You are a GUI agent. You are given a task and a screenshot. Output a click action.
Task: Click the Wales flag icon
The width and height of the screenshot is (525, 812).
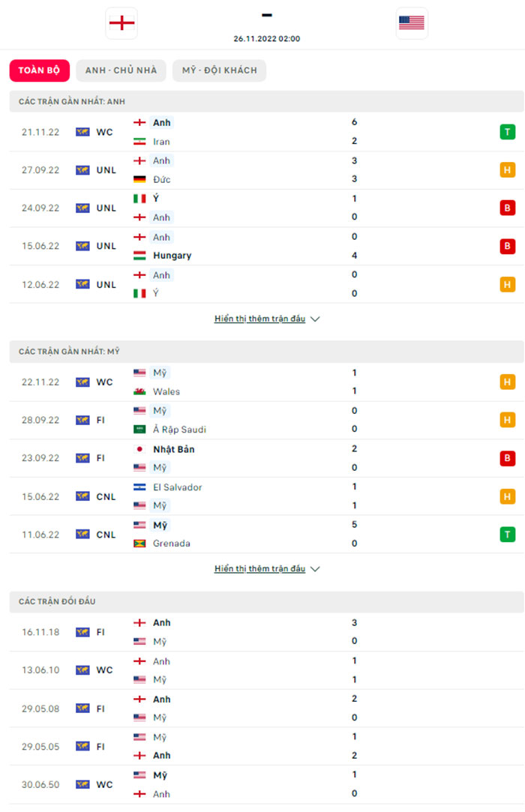point(139,391)
